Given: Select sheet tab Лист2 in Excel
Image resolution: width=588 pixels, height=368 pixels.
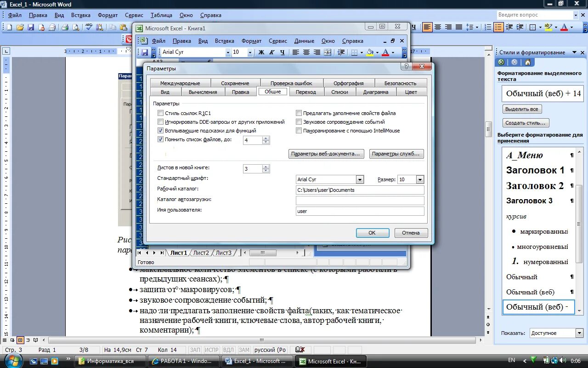Looking at the screenshot, I should [201, 253].
